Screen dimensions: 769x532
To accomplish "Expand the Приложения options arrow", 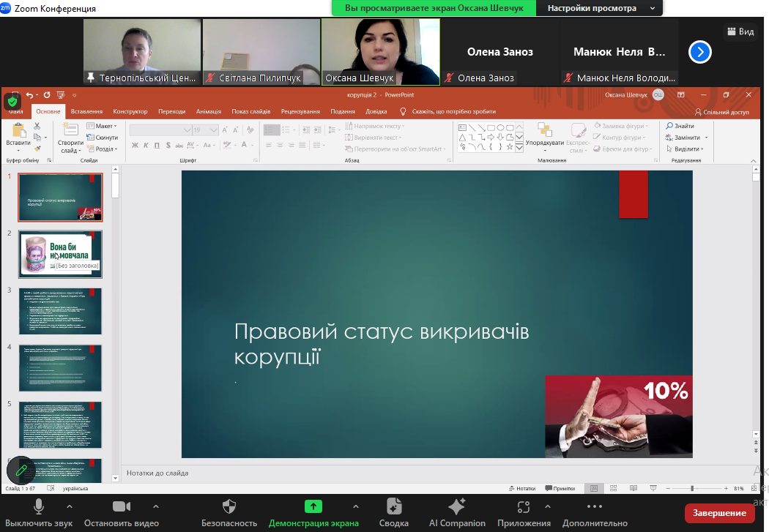I will (x=548, y=506).
